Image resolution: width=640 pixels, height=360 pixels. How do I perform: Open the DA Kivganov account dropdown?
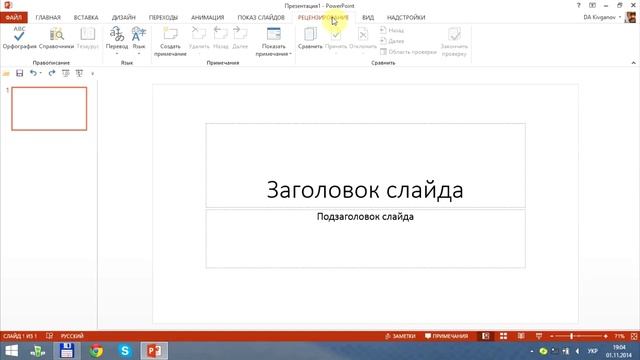(602, 18)
